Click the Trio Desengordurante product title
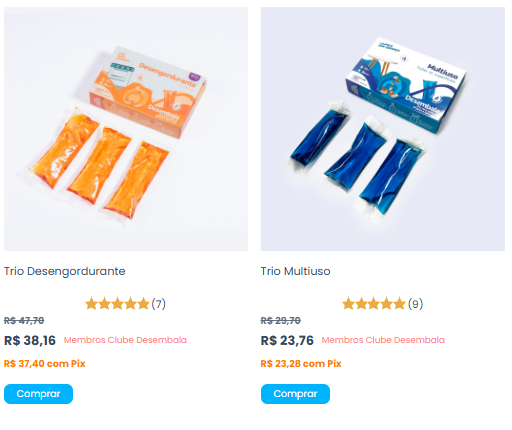 click(x=65, y=271)
